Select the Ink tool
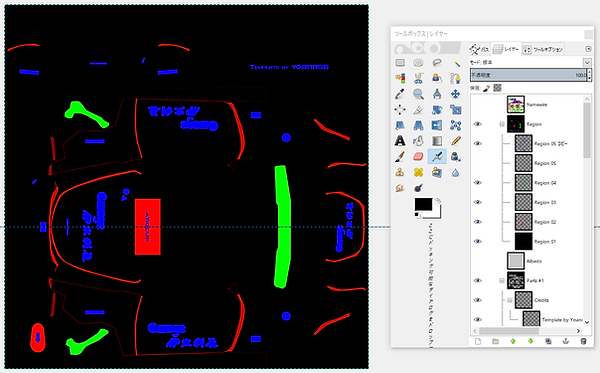 [x=455, y=156]
